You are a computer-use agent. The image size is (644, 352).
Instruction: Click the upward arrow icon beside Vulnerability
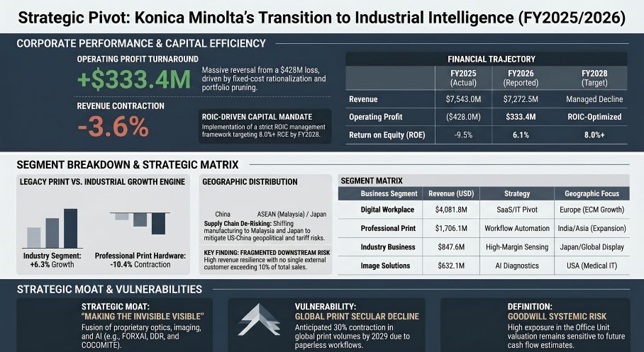[x=259, y=319]
